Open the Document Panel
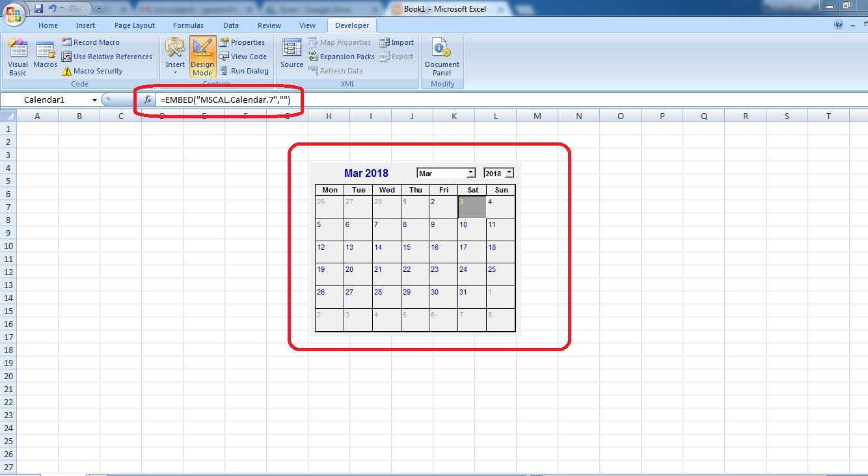 tap(442, 57)
